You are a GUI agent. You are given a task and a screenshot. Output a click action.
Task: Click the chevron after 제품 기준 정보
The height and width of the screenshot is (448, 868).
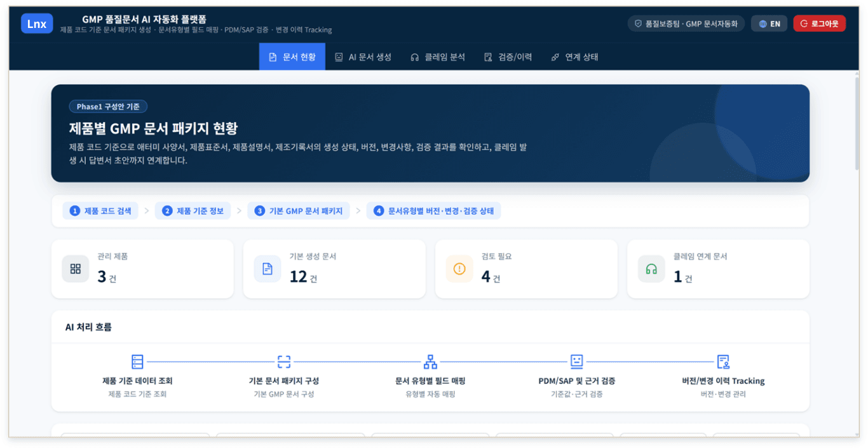[240, 211]
